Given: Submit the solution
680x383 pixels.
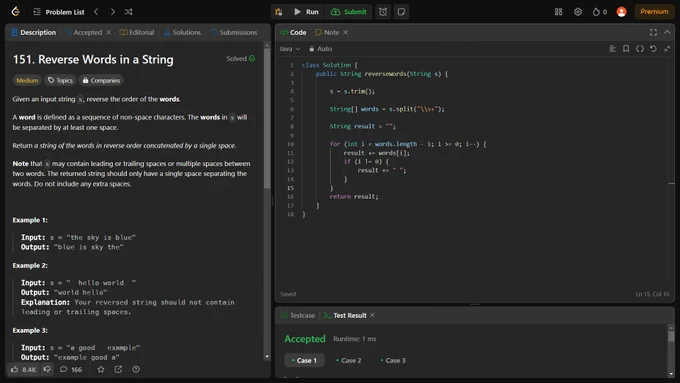Looking at the screenshot, I should pyautogui.click(x=349, y=12).
